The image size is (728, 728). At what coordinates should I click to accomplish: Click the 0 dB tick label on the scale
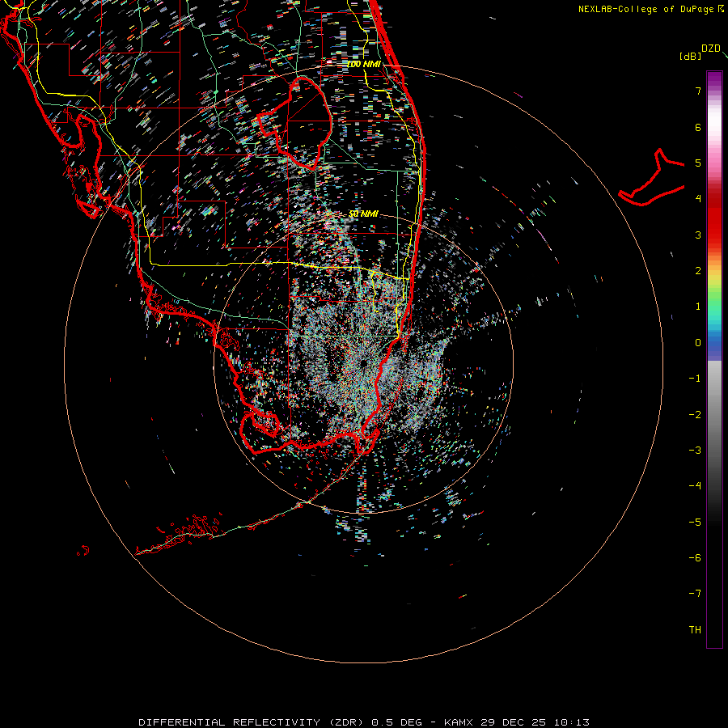698,343
